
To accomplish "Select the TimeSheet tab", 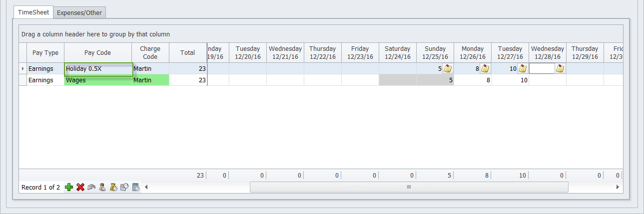I will coord(33,12).
